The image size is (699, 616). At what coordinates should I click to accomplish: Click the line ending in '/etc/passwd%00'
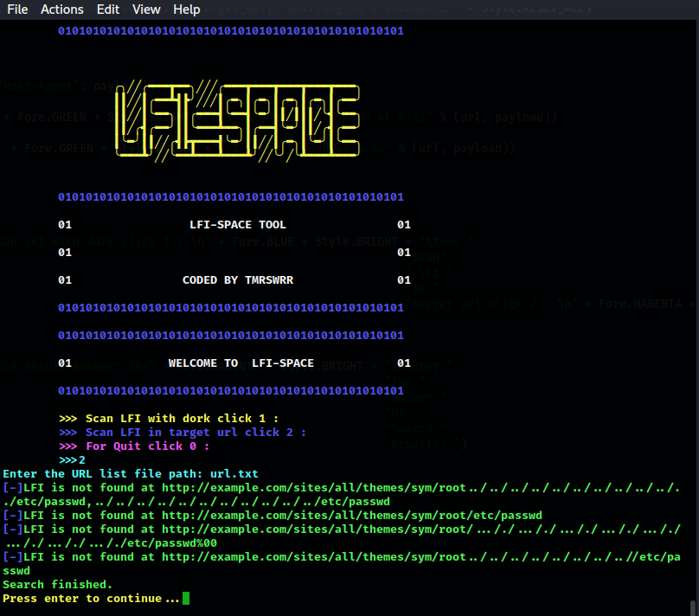(x=112, y=543)
